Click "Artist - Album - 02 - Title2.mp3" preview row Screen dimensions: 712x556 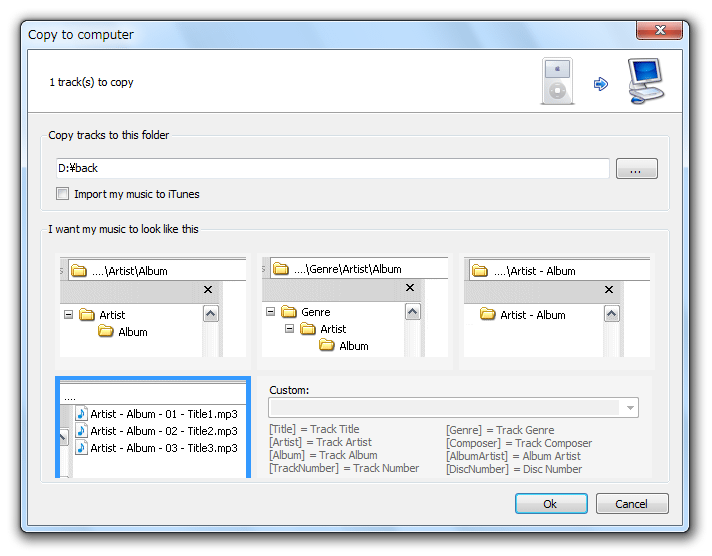[x=157, y=431]
